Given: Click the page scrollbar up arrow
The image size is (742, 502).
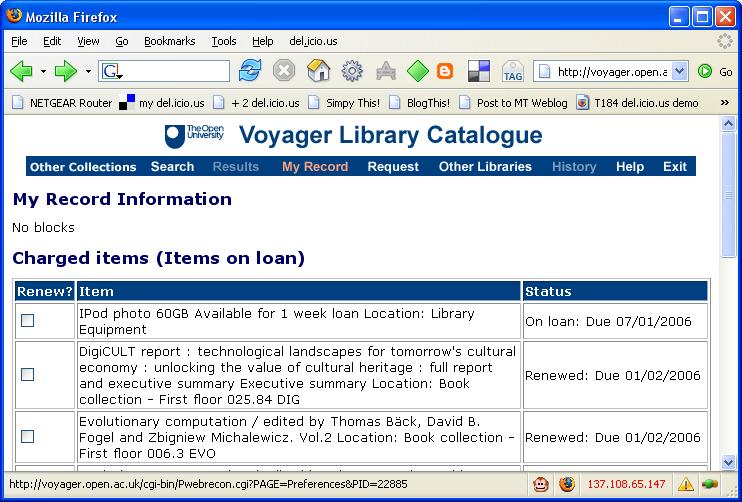Looking at the screenshot, I should coord(728,124).
